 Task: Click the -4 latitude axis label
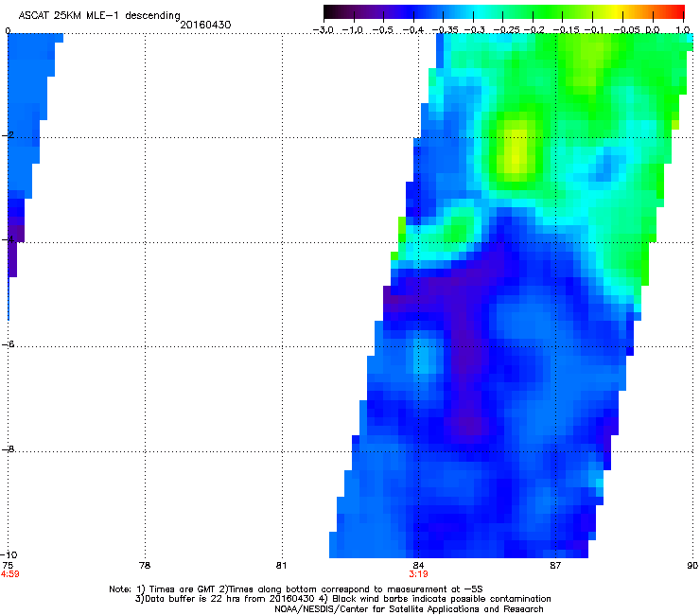point(8,239)
